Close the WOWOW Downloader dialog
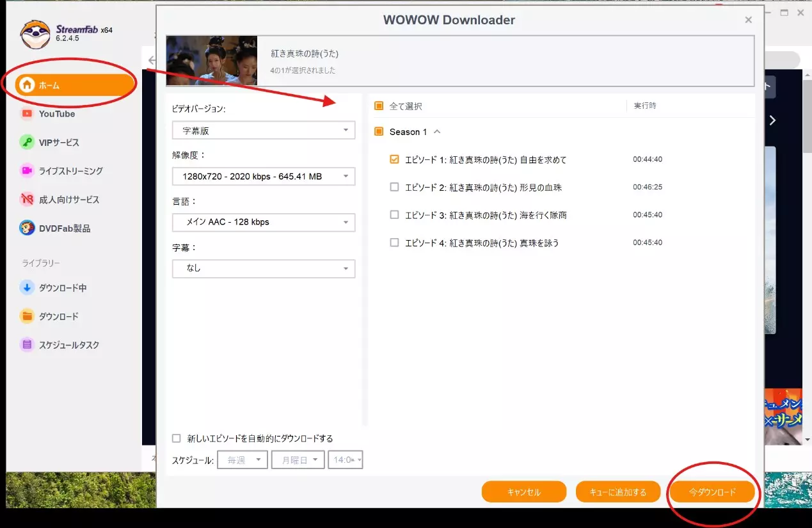Image resolution: width=812 pixels, height=528 pixels. click(x=748, y=20)
